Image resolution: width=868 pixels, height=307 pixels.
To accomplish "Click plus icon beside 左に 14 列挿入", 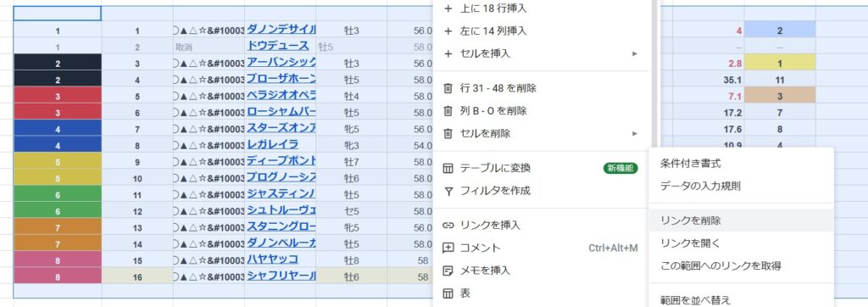I will 448,31.
